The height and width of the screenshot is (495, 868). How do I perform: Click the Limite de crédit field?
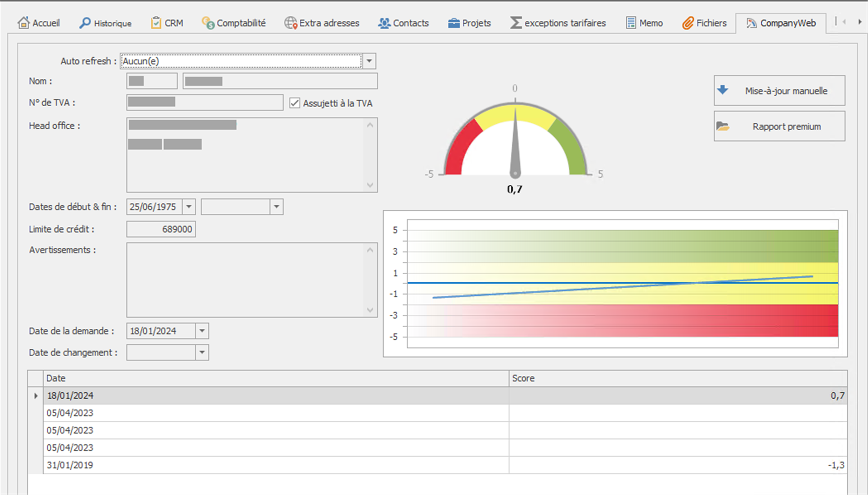161,229
